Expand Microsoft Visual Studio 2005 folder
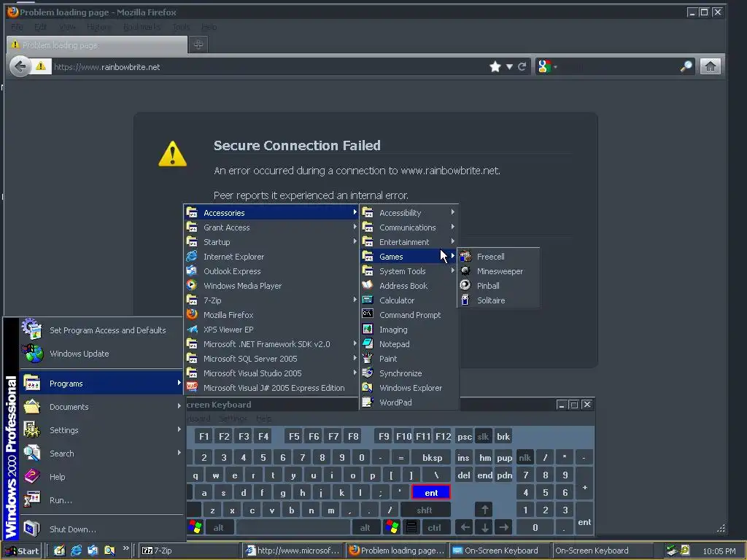747x560 pixels. (271, 373)
